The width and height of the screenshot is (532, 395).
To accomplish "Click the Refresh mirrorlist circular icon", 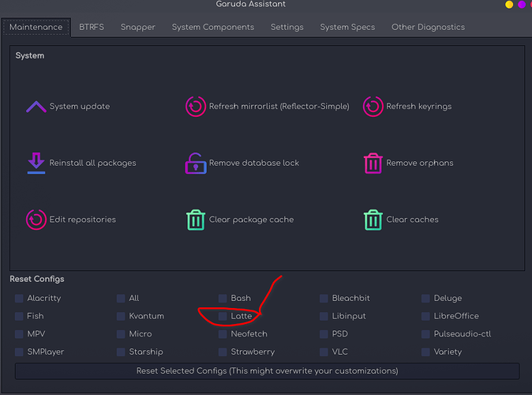I will [x=196, y=107].
